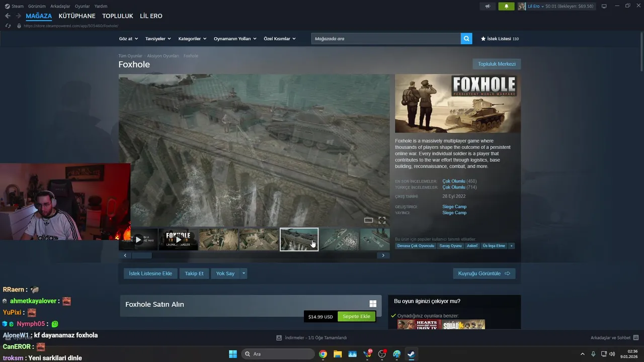Open the screenshot in fullscreen
This screenshot has width=644, height=362.
point(382,220)
